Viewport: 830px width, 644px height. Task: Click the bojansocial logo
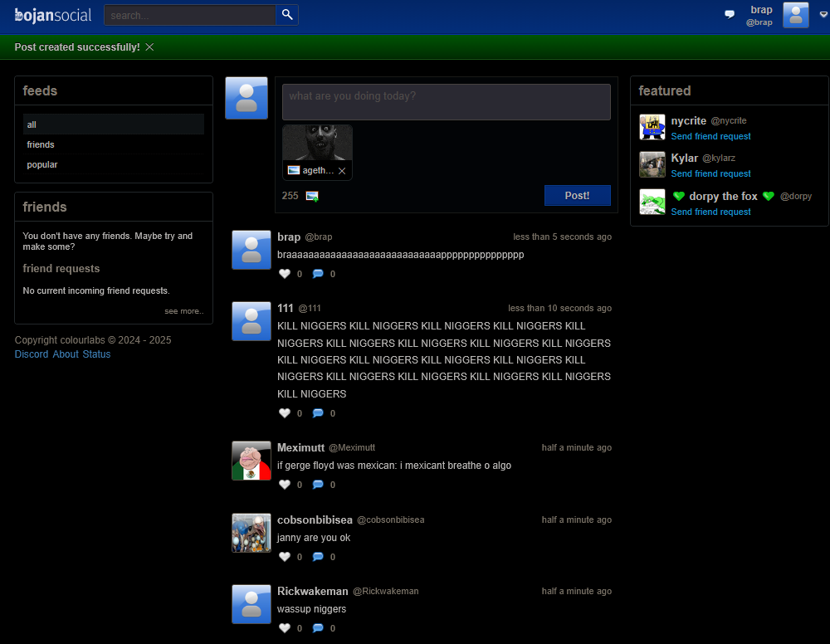pos(53,15)
